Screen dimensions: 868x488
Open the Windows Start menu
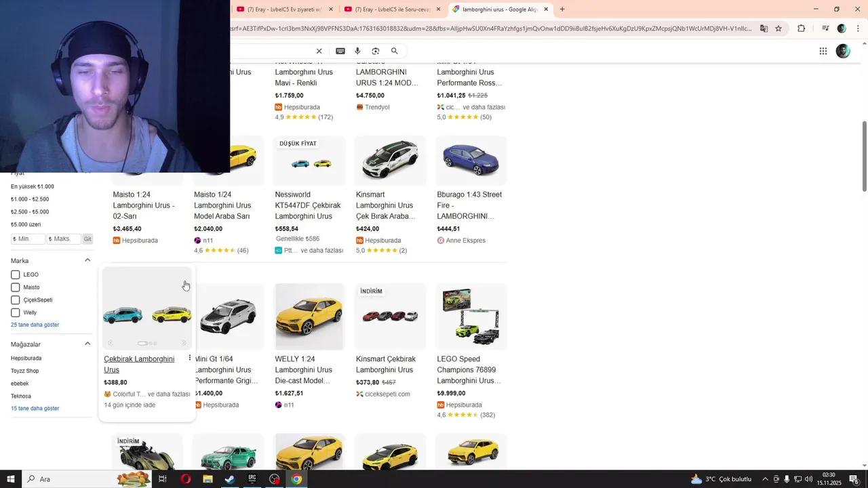[x=11, y=479]
